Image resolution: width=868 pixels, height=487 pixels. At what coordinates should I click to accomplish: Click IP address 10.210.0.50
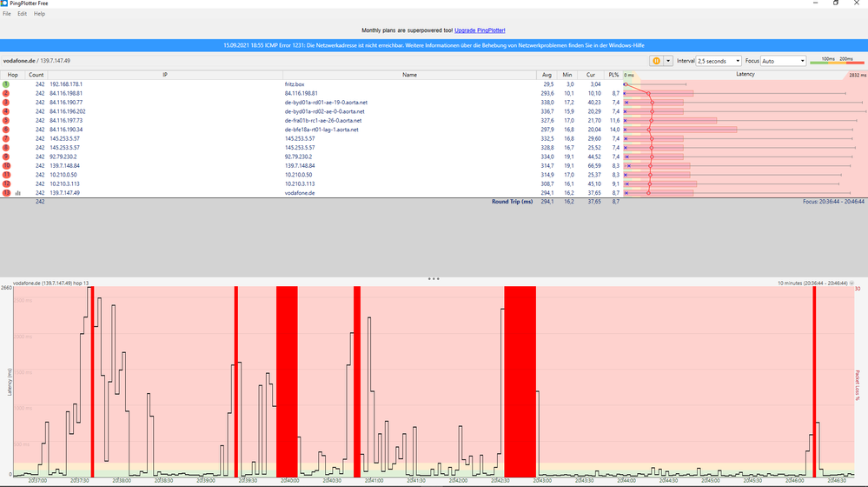tap(63, 175)
